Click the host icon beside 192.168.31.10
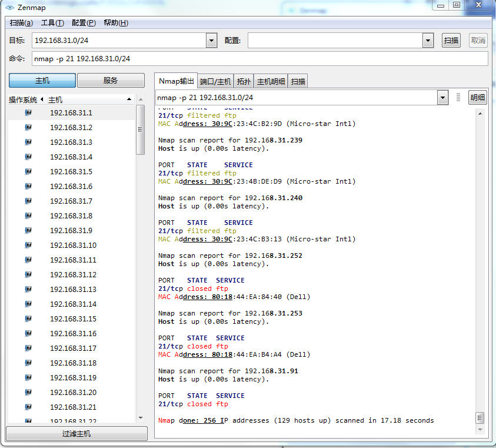The width and height of the screenshot is (496, 448). [x=28, y=245]
